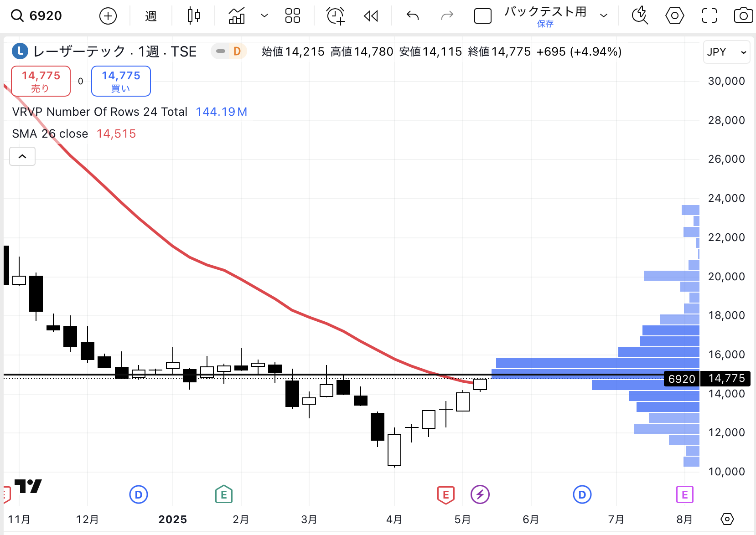756x535 pixels.
Task: Click the 6920 symbol price tag
Action: point(682,379)
